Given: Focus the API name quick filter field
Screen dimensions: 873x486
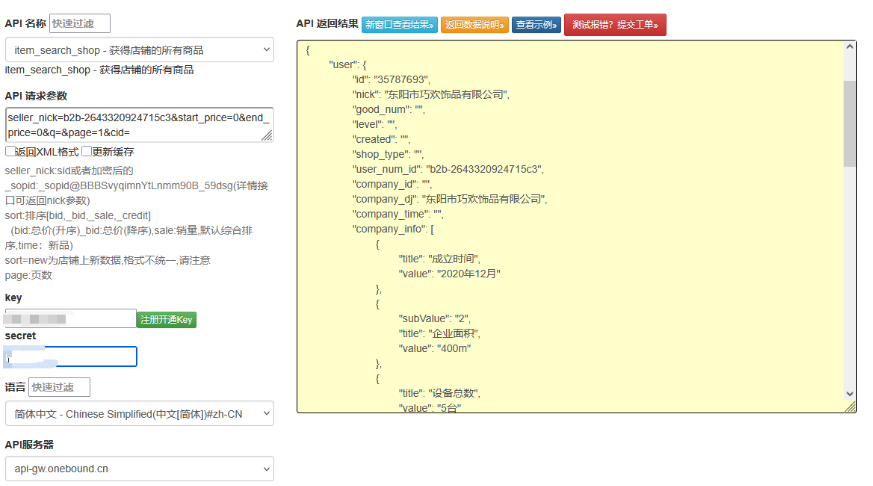Looking at the screenshot, I should [80, 23].
